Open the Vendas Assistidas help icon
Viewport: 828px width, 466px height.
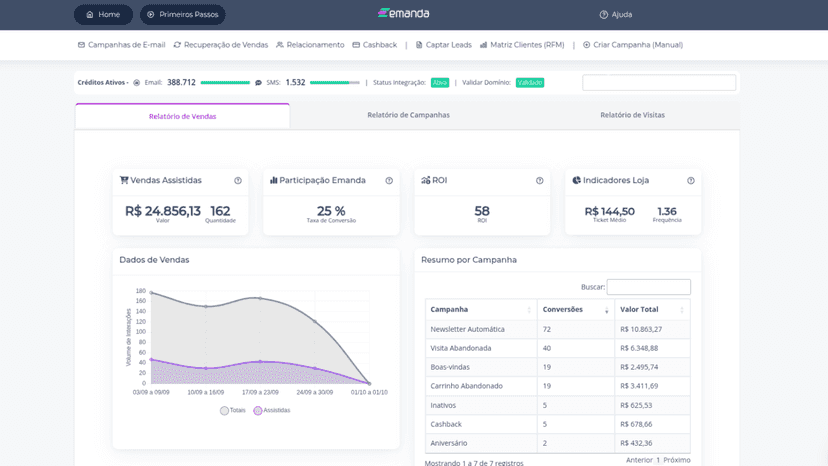(x=238, y=181)
